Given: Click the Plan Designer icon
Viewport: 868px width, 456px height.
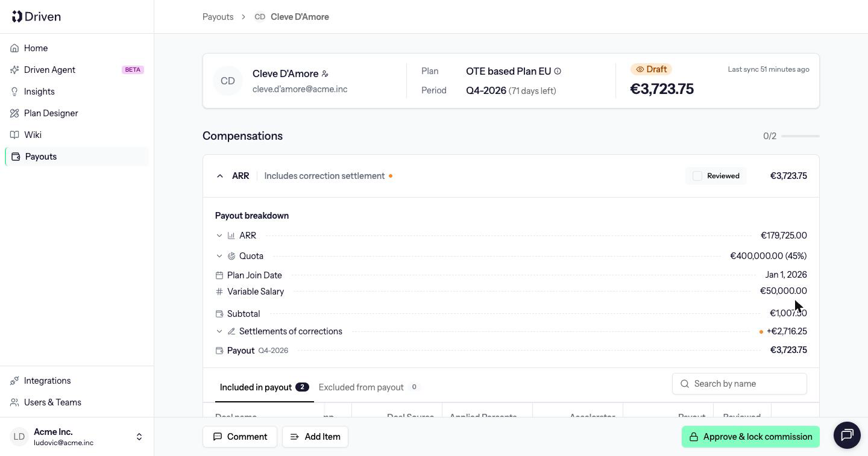Looking at the screenshot, I should coord(14,113).
